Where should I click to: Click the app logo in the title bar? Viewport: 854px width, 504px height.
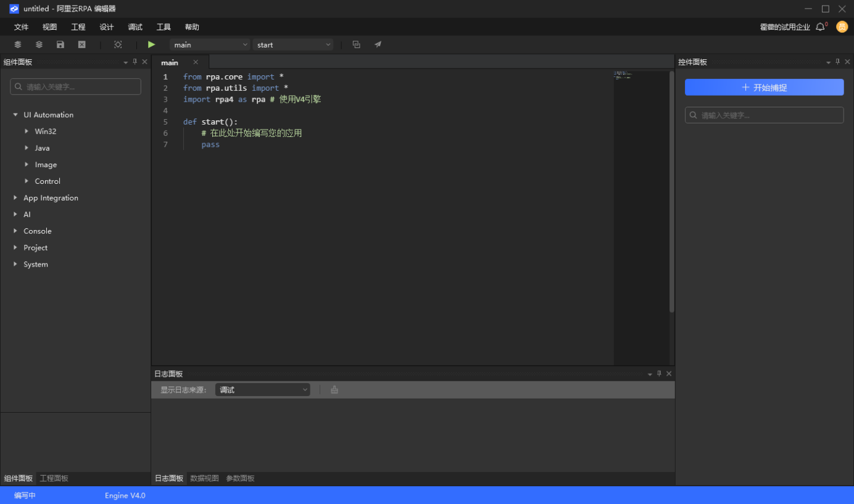coord(14,9)
